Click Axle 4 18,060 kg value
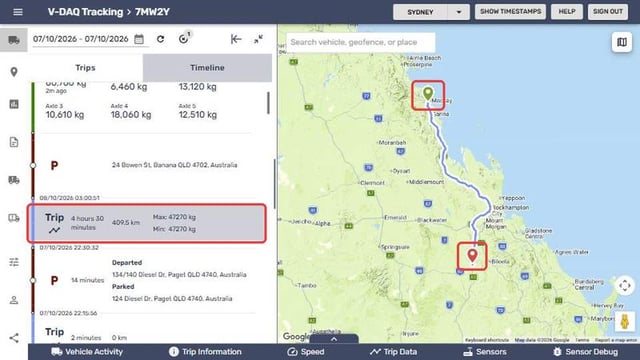This screenshot has width=640, height=360. (131, 115)
